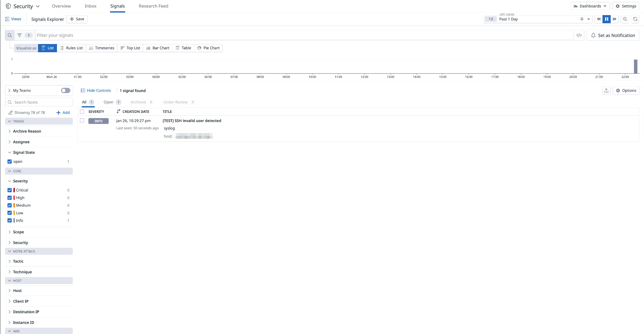The width and height of the screenshot is (644, 334).
Task: Open the code view toggle icon
Action: pos(579,35)
